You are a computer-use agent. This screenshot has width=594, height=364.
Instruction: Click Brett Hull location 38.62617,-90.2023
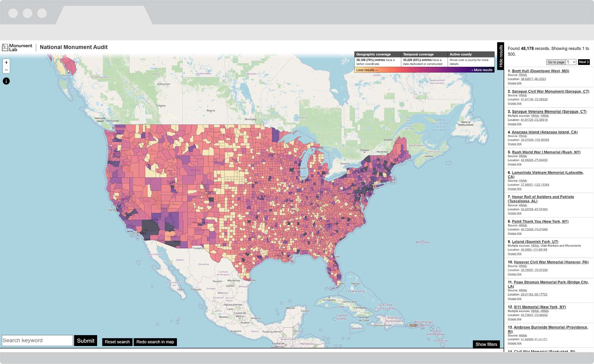[533, 79]
